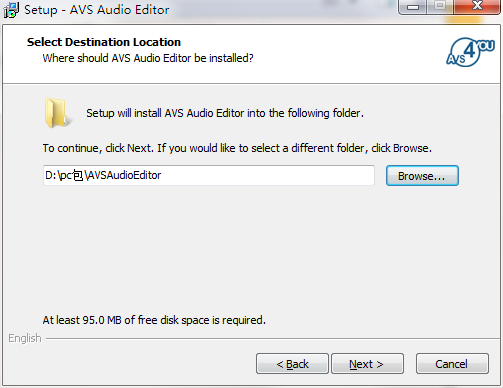Minimize the setup window
Screen dimensions: 503x388
pos(413,6)
